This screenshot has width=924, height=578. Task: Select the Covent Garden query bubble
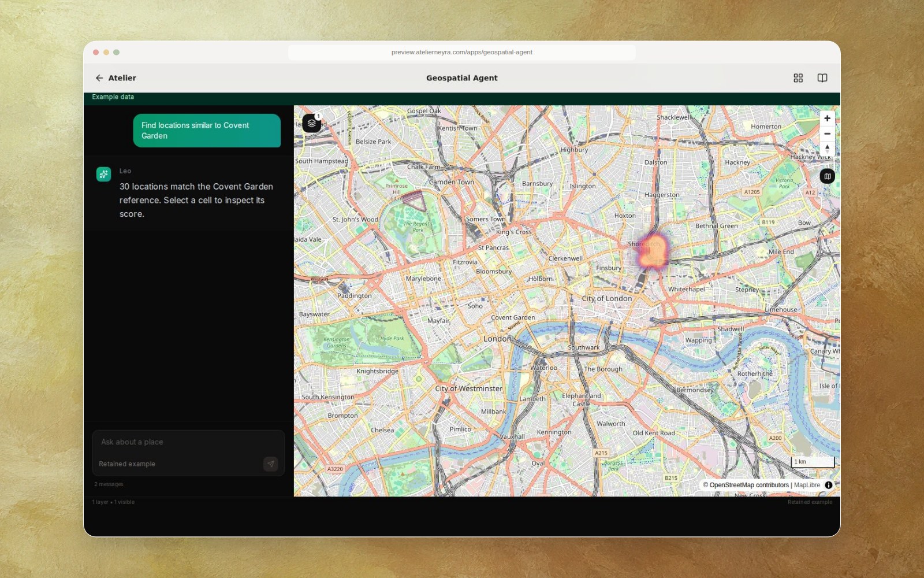[207, 131]
